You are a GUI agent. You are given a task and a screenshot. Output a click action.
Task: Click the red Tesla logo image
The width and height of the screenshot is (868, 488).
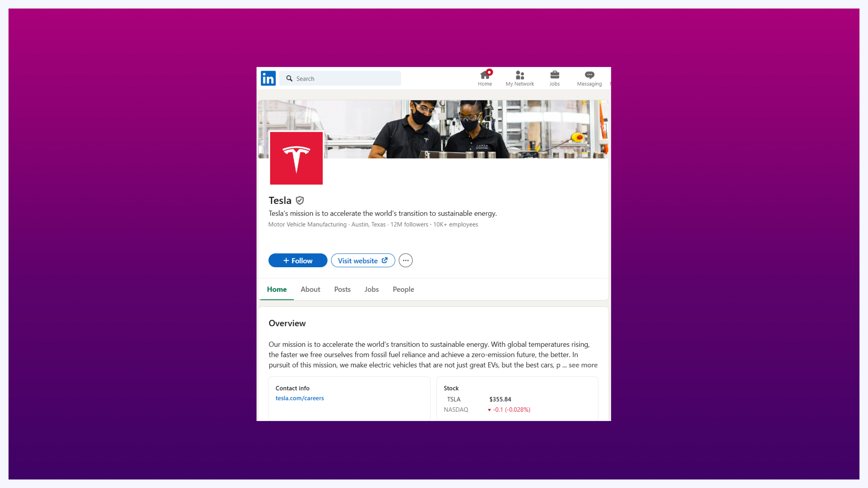click(296, 158)
